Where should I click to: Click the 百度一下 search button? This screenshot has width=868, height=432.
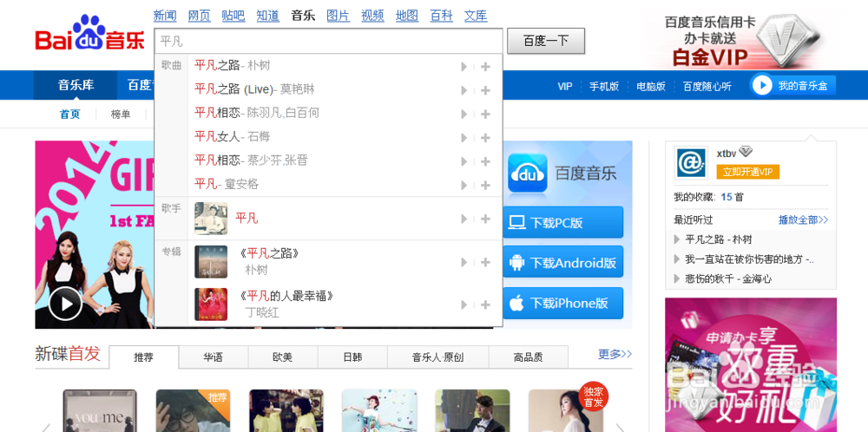pyautogui.click(x=546, y=41)
